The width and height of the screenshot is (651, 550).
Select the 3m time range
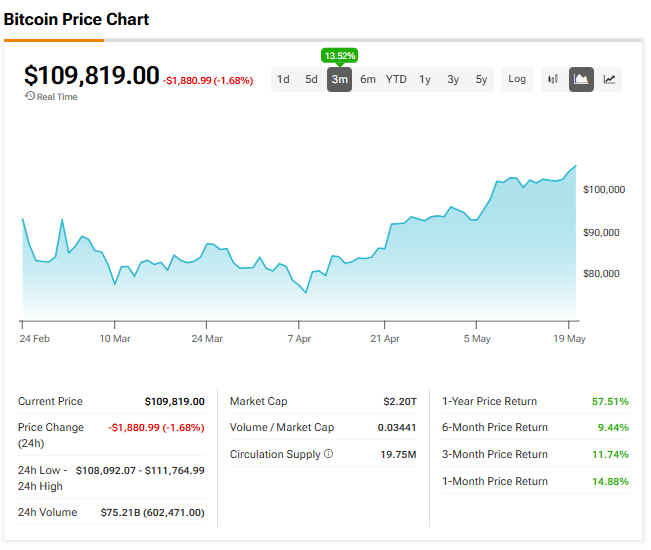[339, 79]
